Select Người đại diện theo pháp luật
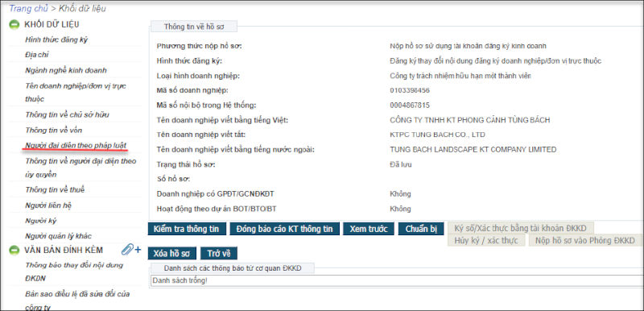This screenshot has width=644, height=311. coord(76,146)
